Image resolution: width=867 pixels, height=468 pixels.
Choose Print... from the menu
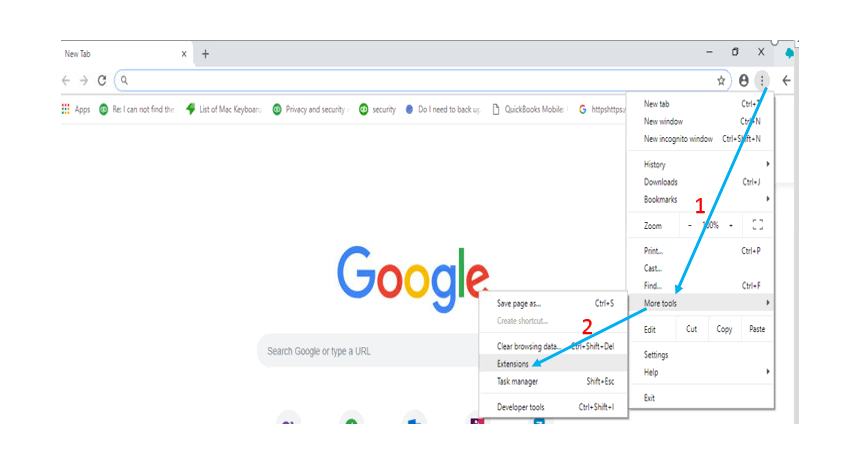tap(701, 251)
